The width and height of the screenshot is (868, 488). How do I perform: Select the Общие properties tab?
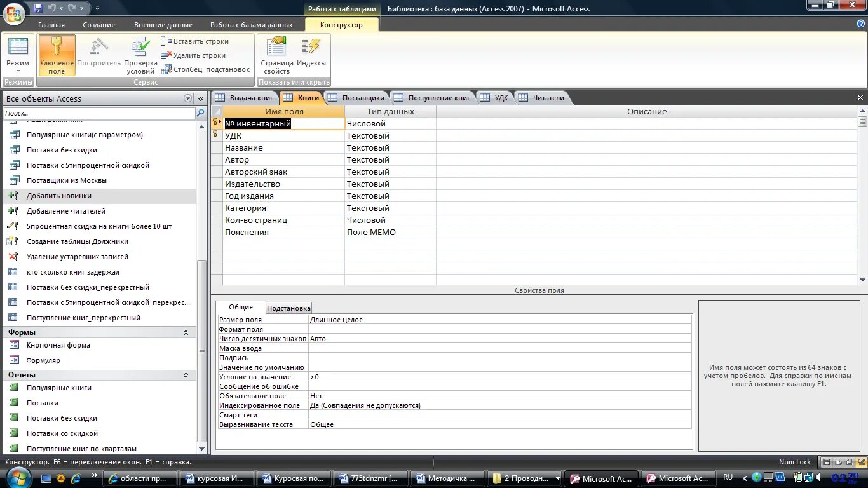click(x=241, y=307)
